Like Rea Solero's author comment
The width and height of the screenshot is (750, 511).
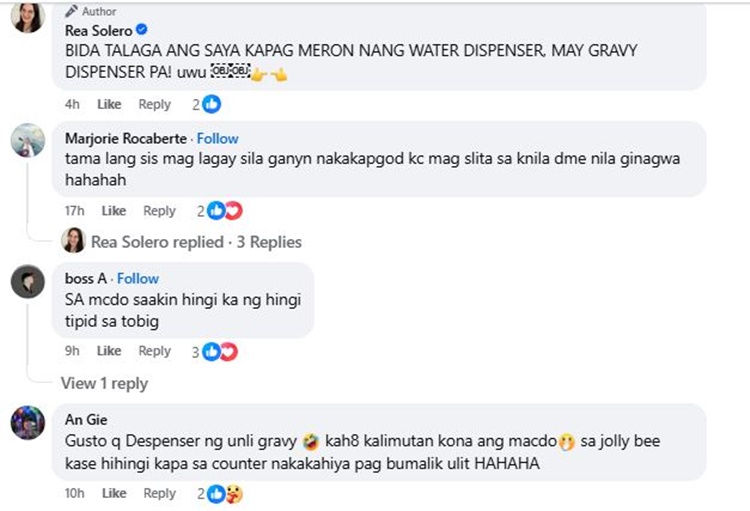pos(109,104)
